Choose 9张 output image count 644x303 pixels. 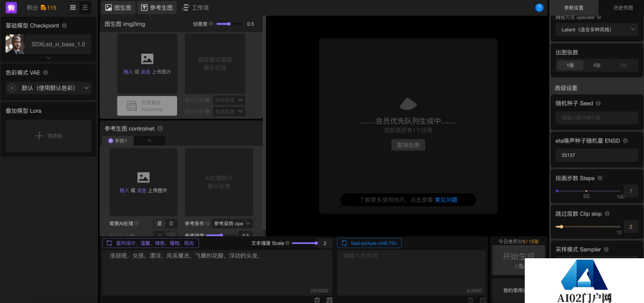[x=624, y=65]
